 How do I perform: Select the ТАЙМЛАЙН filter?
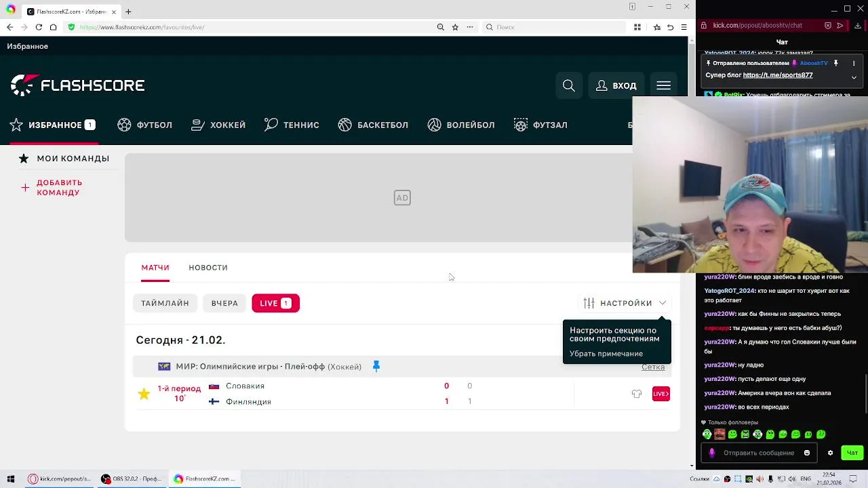165,303
